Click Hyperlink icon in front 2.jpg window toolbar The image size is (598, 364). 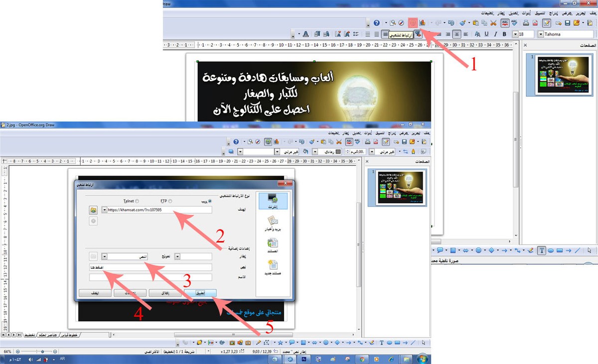click(x=269, y=142)
